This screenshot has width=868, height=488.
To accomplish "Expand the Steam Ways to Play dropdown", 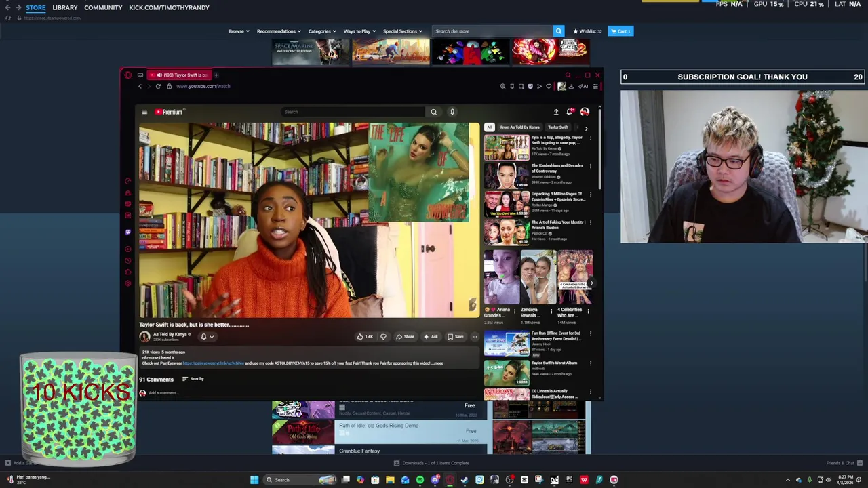I will point(359,31).
